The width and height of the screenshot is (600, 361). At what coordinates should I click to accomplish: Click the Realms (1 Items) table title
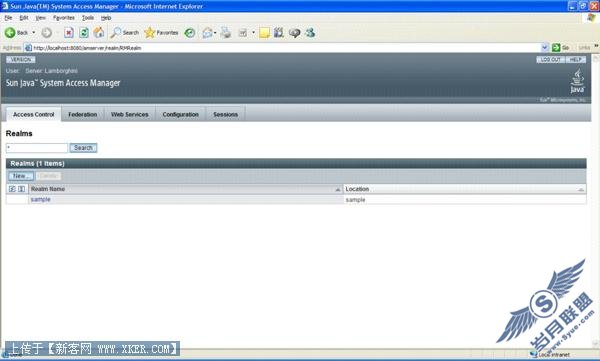[x=37, y=163]
